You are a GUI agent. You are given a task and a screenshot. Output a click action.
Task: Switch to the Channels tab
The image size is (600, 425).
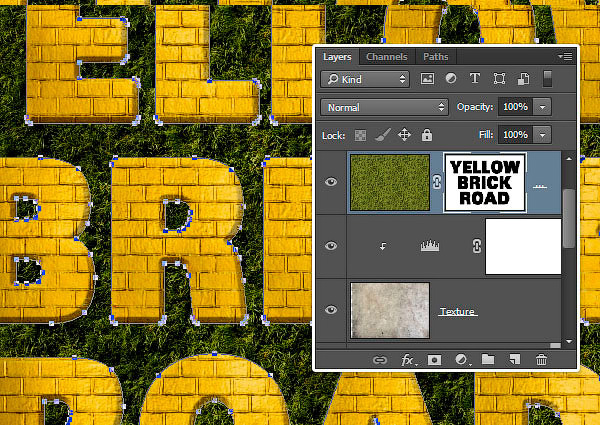pos(386,57)
